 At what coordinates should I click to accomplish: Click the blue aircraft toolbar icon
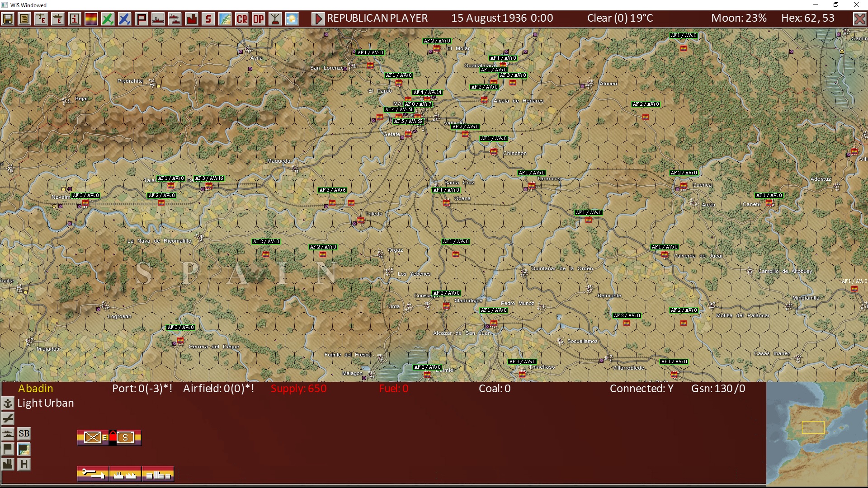(124, 19)
